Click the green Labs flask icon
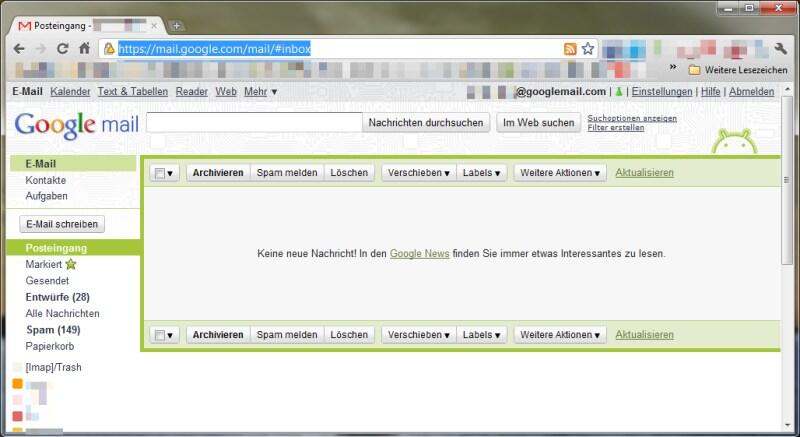The image size is (800, 437). coord(619,92)
